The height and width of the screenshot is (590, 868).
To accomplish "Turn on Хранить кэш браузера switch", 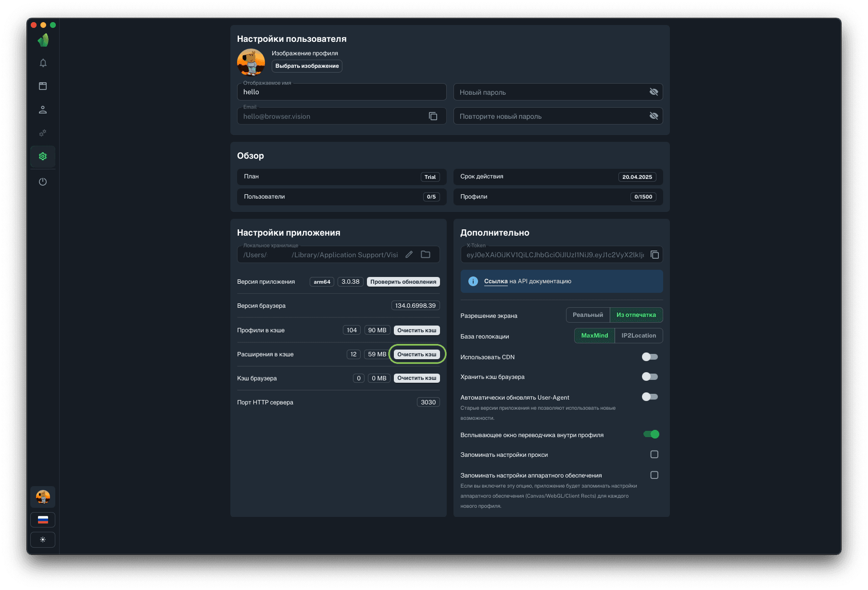I will tap(650, 377).
